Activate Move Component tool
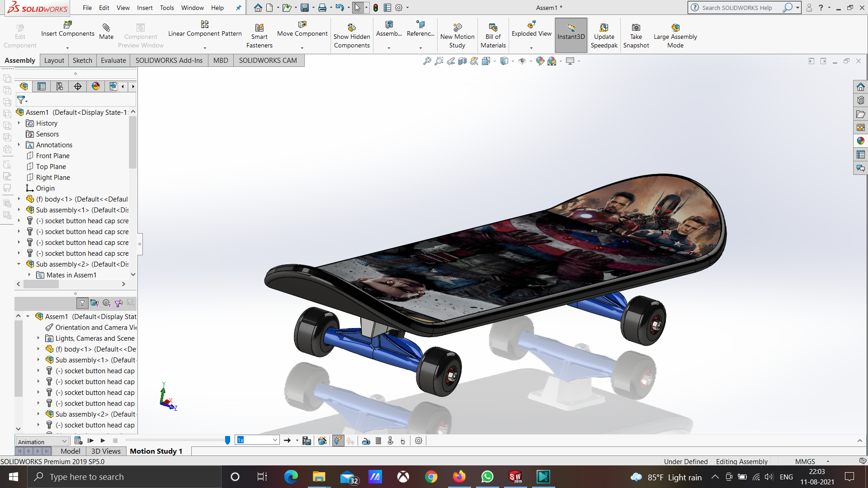Screen dimensions: 868x488 302,29
